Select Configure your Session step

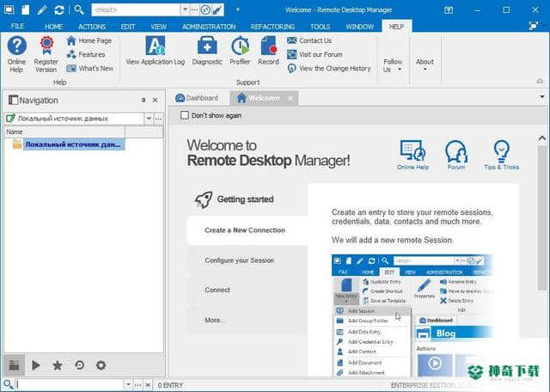pyautogui.click(x=247, y=260)
